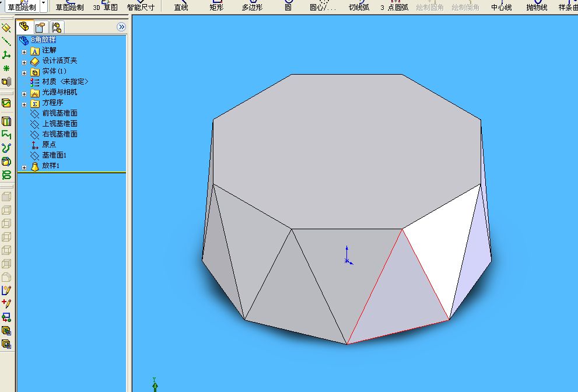Select the 智能尺寸 smart dimension tool
This screenshot has height=392, width=578.
coord(141,6)
